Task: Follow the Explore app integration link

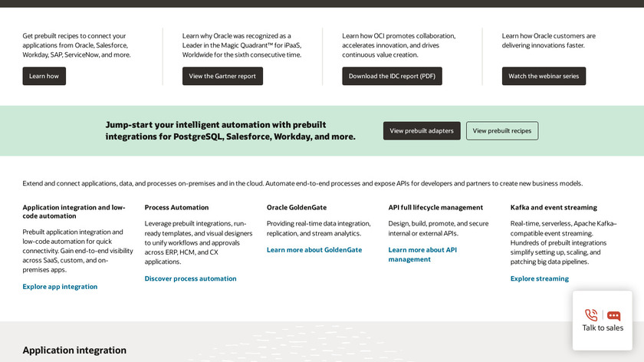Action: (x=60, y=287)
